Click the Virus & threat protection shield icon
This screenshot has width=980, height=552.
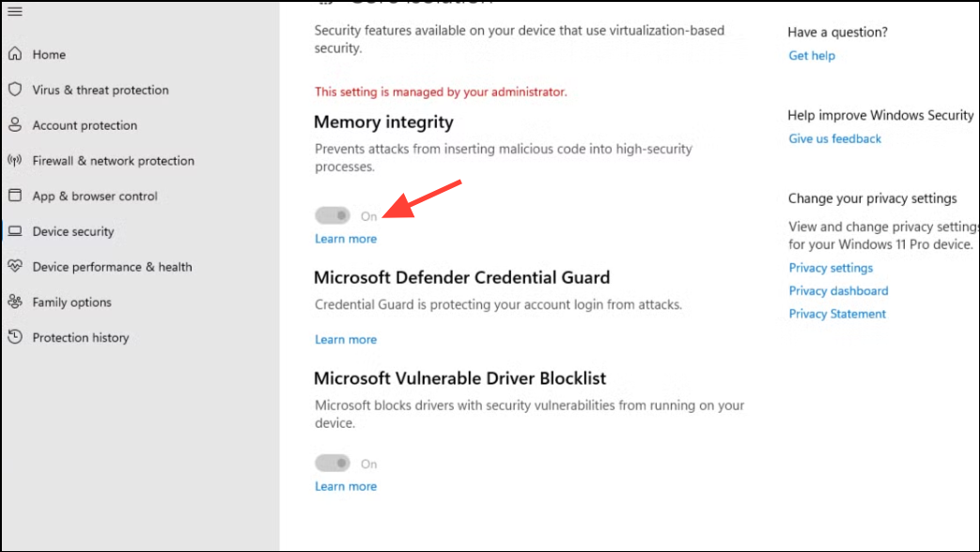point(15,89)
